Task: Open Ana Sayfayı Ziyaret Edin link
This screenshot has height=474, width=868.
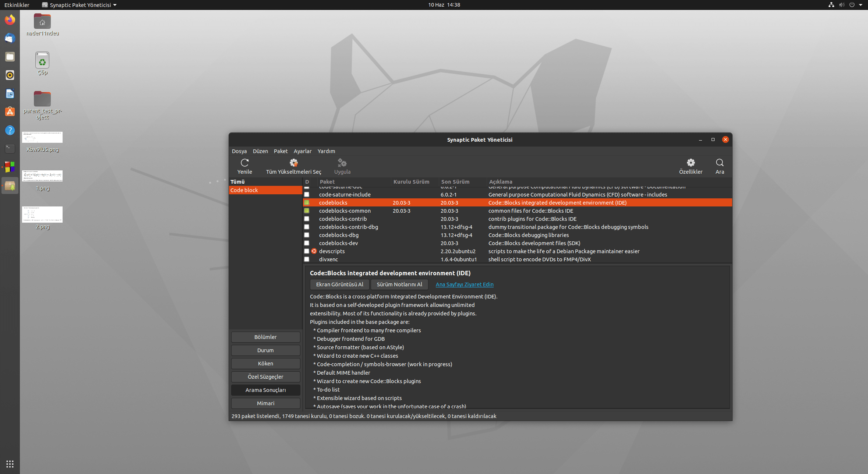Action: [465, 284]
